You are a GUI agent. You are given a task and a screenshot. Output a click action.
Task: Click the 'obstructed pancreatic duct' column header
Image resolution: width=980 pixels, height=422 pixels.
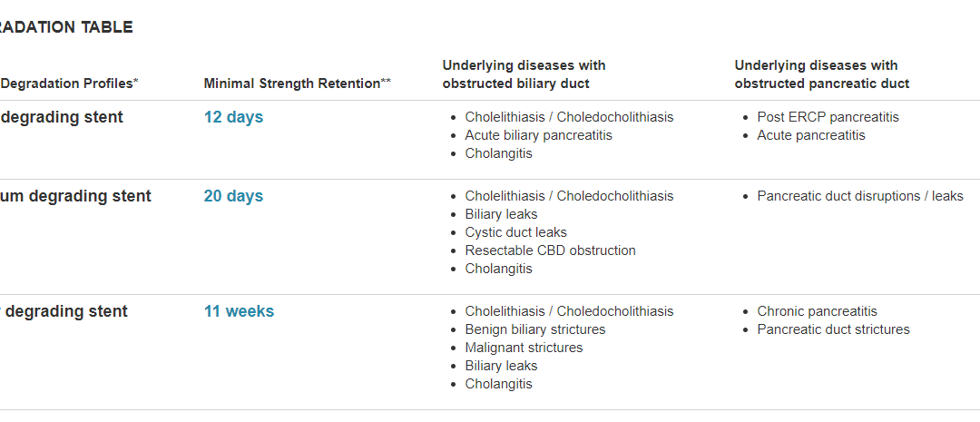click(822, 74)
